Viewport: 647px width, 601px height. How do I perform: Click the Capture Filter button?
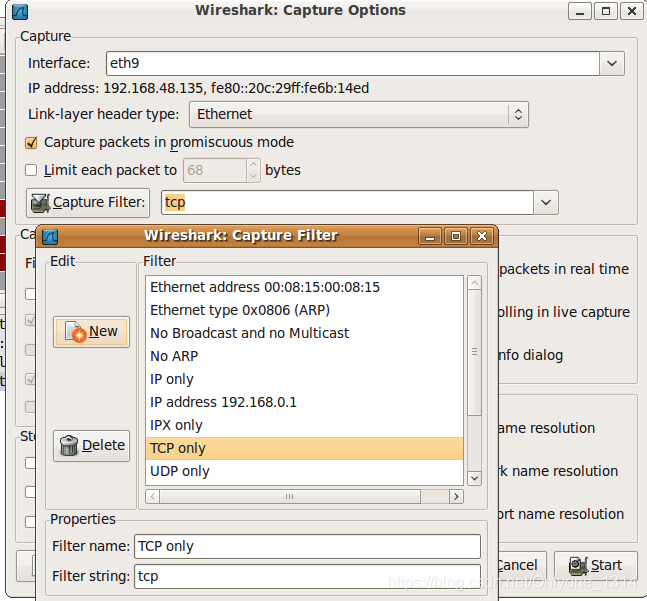point(88,203)
